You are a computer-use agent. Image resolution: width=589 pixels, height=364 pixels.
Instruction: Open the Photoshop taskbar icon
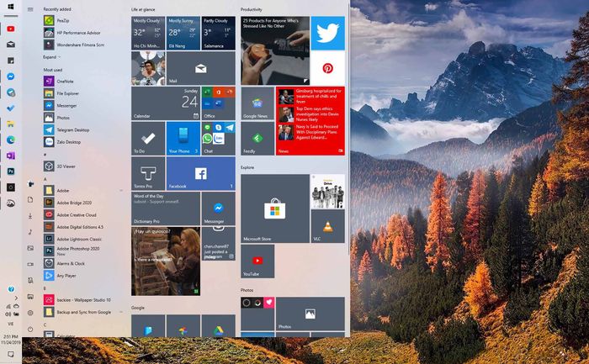pyautogui.click(x=10, y=171)
